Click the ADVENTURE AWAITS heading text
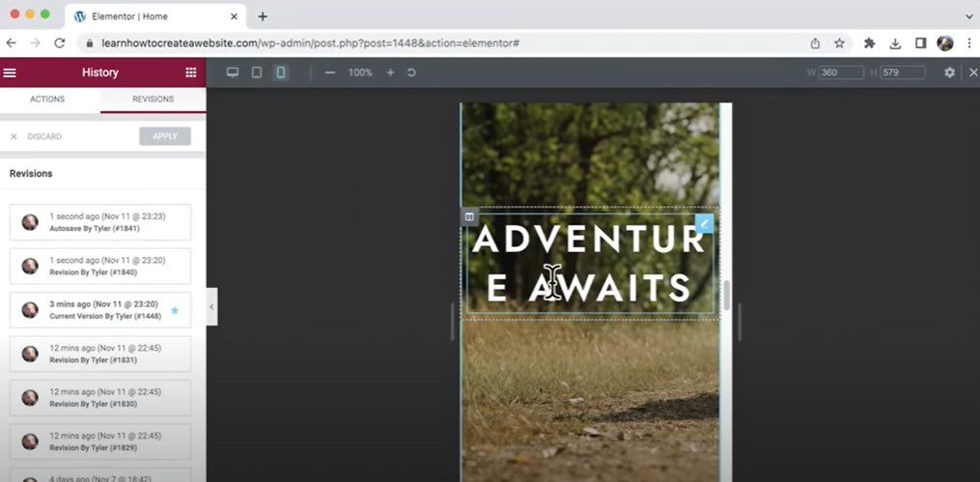The image size is (980, 482). (589, 264)
